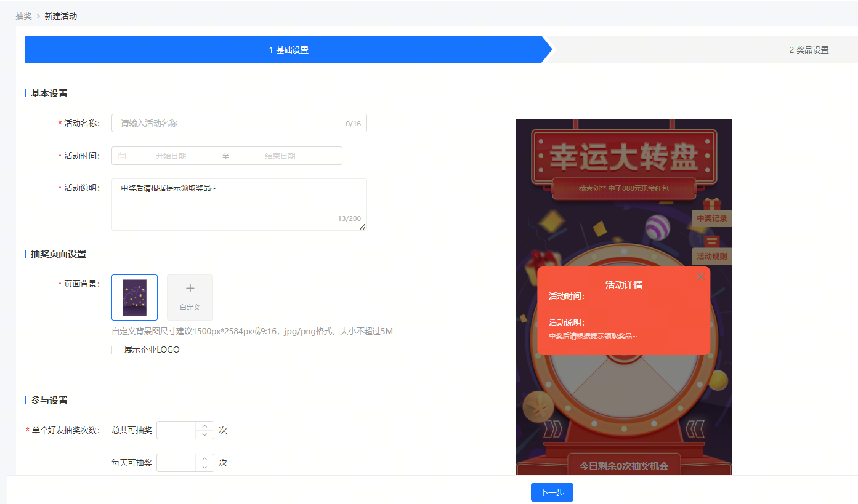Click the plus icon to add 自定义 background

[190, 289]
